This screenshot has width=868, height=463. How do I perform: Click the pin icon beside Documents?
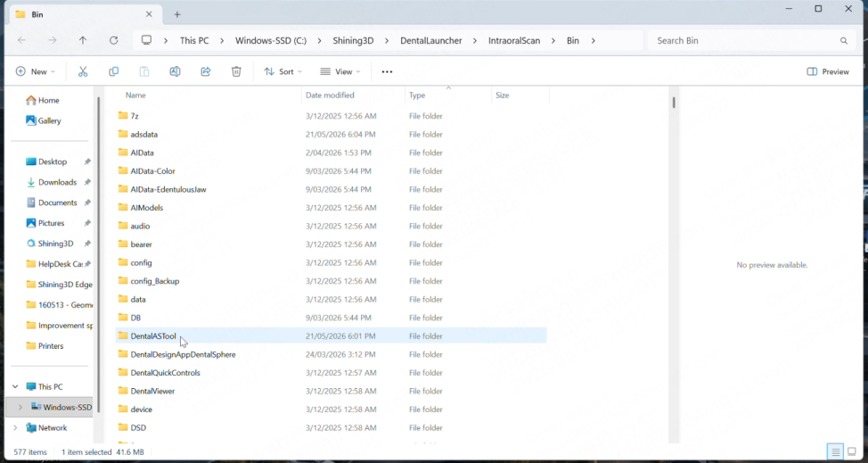[87, 203]
